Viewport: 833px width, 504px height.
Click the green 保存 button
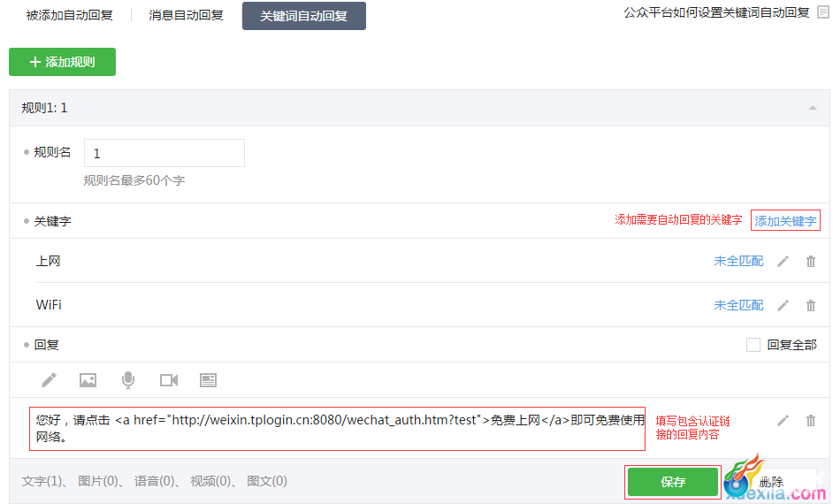pyautogui.click(x=673, y=482)
